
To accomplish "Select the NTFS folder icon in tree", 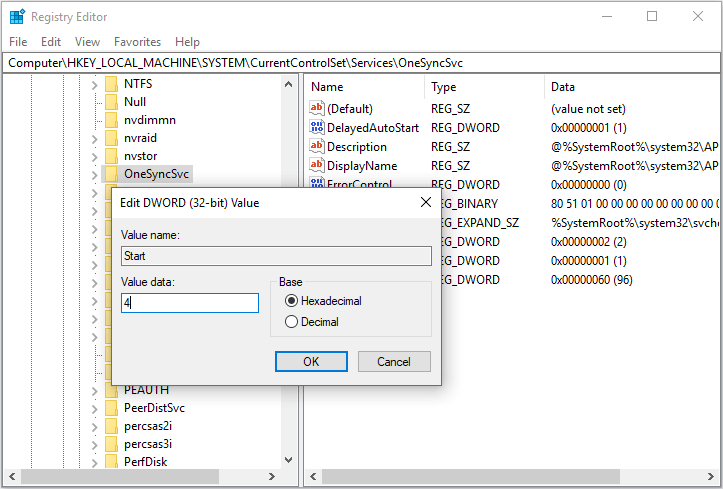I will 111,84.
